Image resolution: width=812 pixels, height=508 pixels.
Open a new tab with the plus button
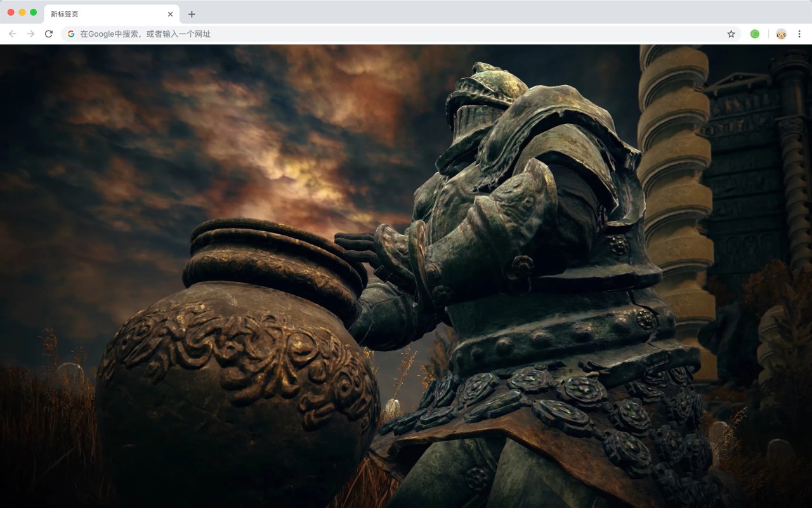pyautogui.click(x=192, y=13)
